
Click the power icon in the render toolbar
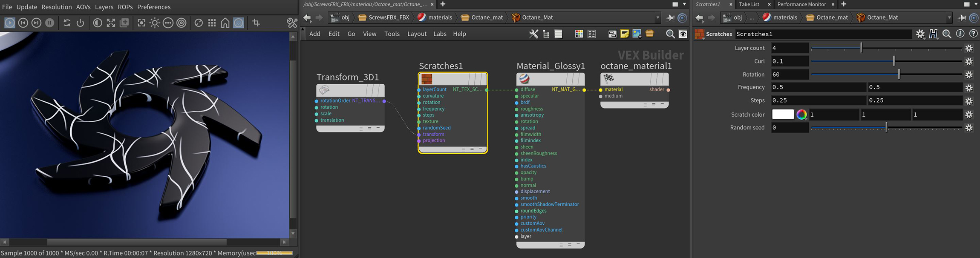(x=80, y=23)
